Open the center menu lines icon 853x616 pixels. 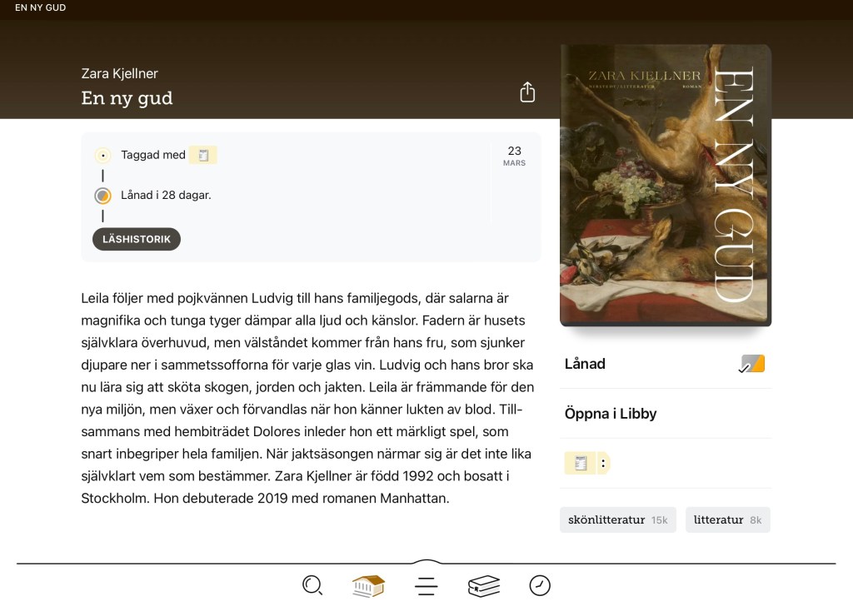click(x=426, y=586)
